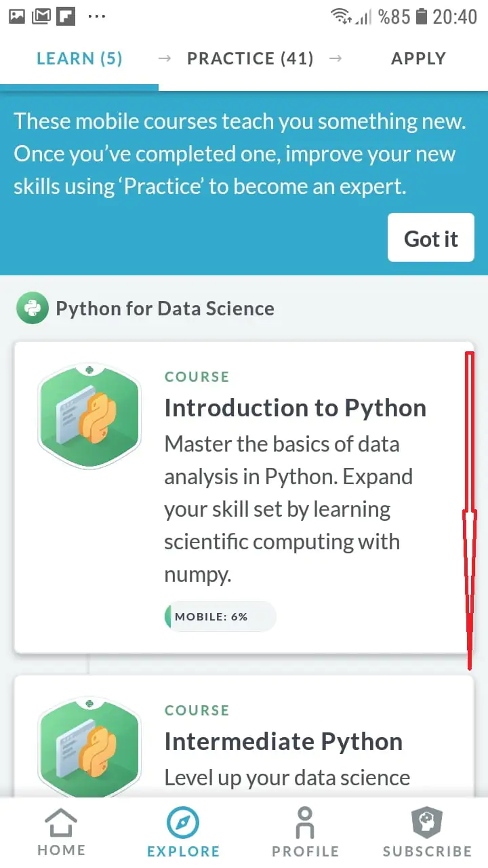
Task: Switch to the Apply tab
Action: [x=418, y=59]
